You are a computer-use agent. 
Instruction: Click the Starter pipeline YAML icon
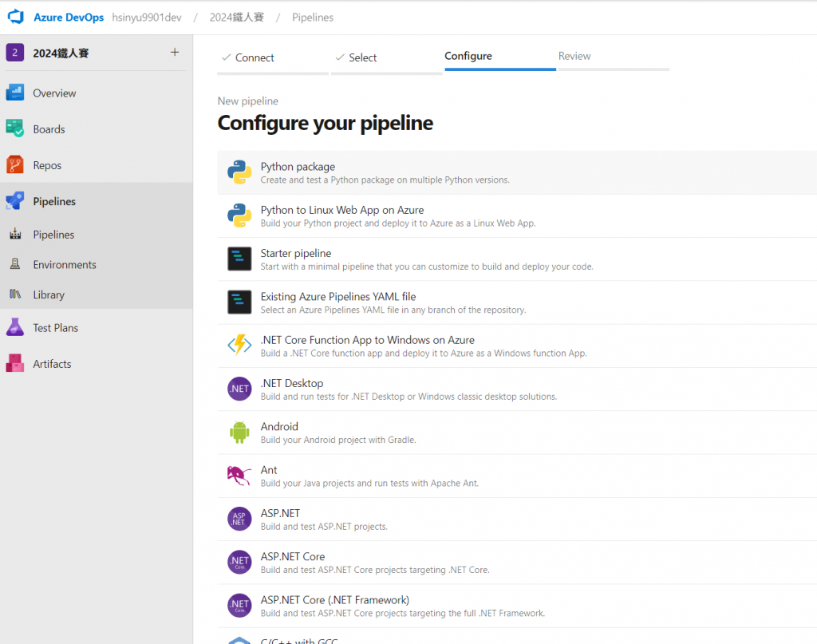coord(239,259)
